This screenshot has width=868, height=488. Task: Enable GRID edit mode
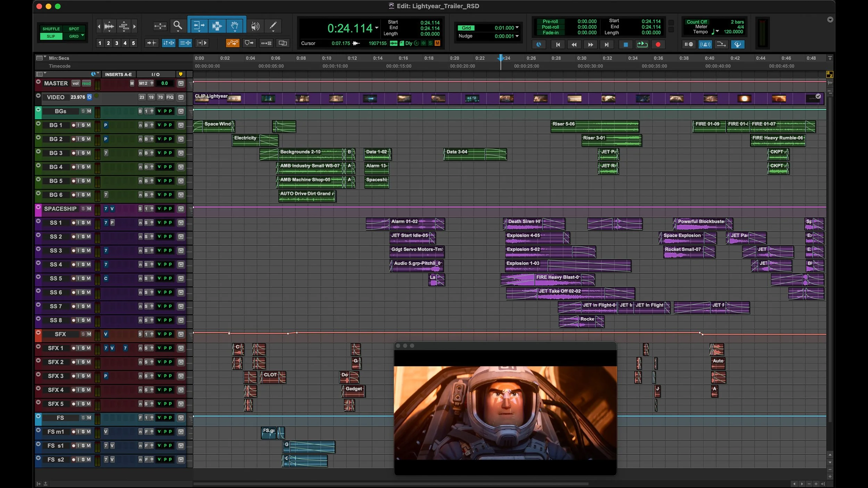pos(74,36)
